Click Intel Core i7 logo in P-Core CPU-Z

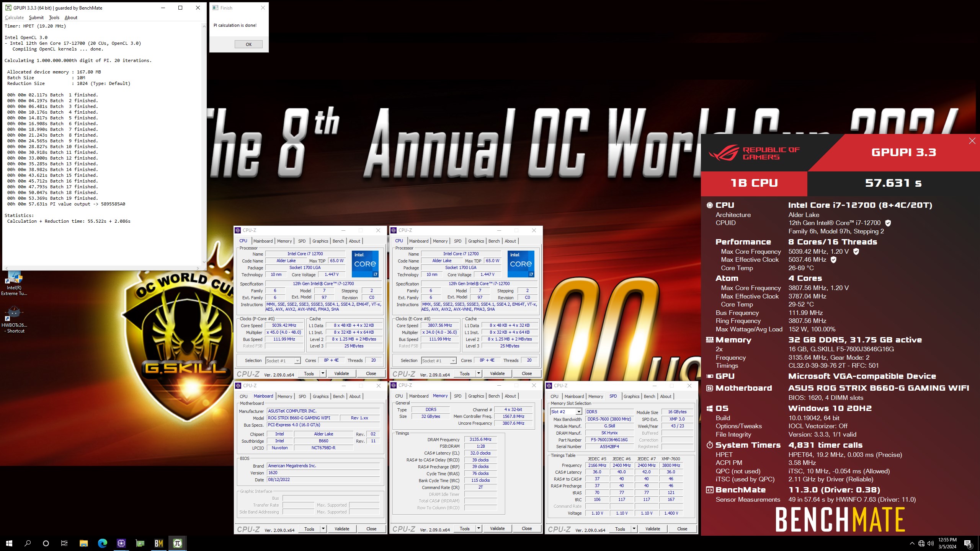[x=365, y=264]
